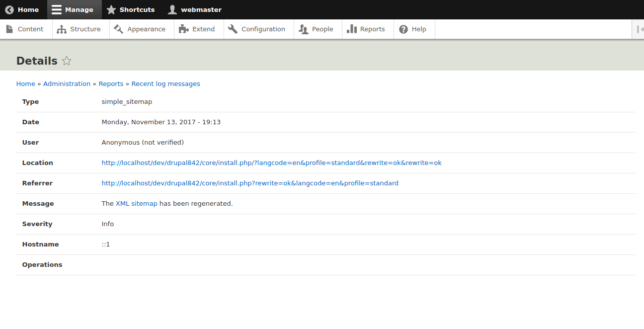
Task: Click the Help question mark icon
Action: (403, 29)
